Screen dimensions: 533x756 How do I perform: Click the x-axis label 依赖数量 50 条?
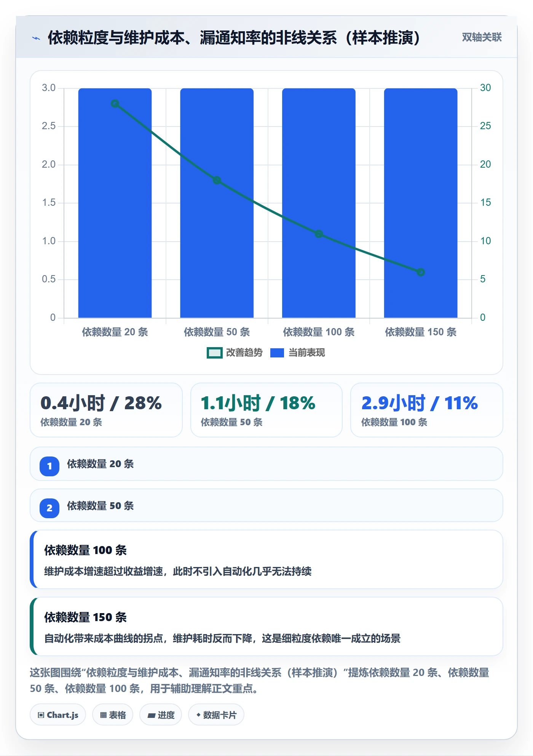tap(217, 332)
